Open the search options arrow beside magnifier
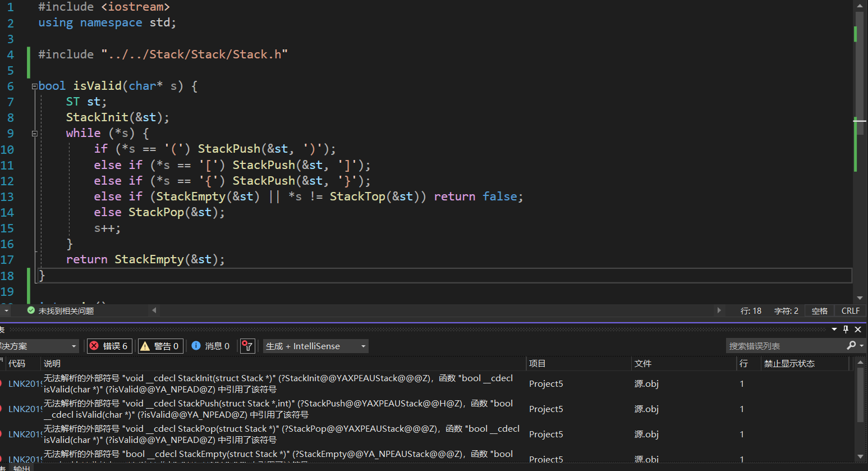 tap(861, 346)
